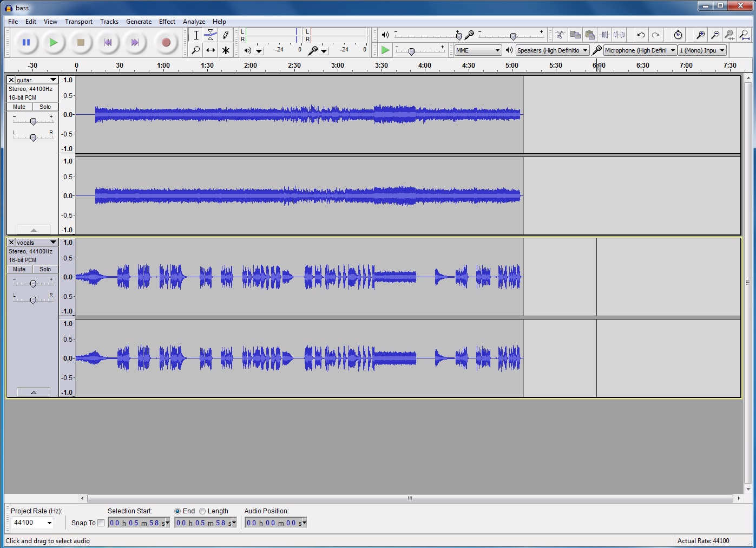Select the Envelope tool
The width and height of the screenshot is (756, 548).
pos(211,35)
